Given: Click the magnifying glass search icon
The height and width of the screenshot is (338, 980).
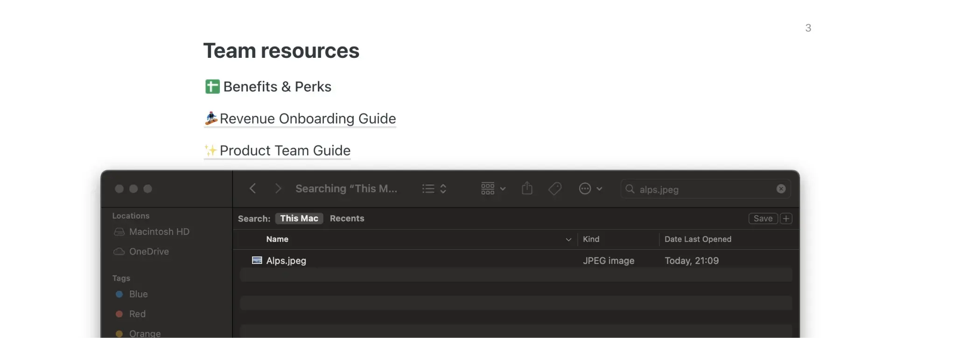Looking at the screenshot, I should point(630,189).
